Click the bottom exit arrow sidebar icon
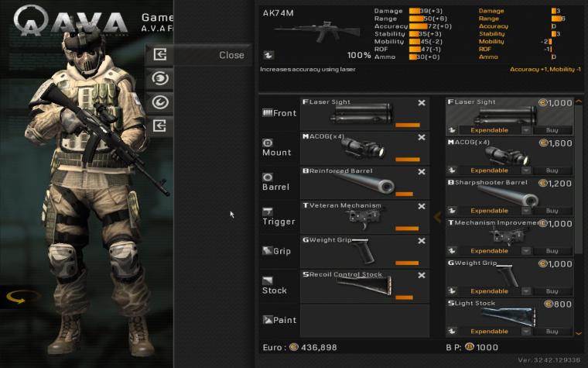Screen dimensions: 588x368 [160, 126]
